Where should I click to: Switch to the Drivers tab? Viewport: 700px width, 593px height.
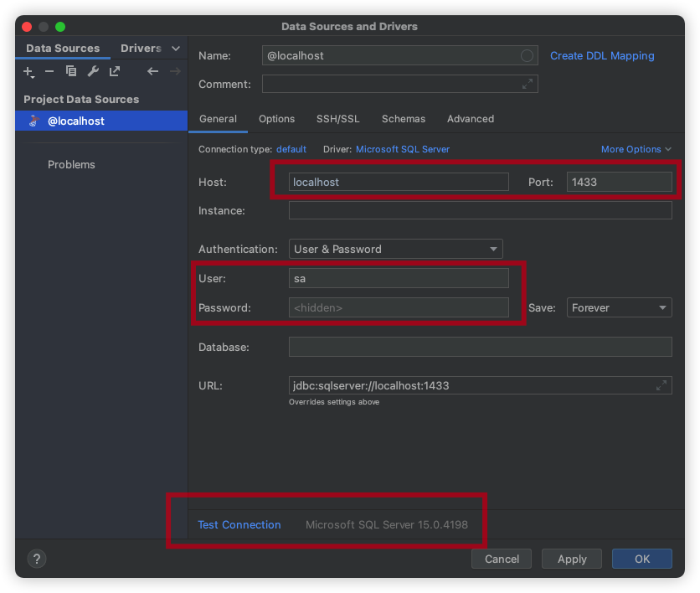pos(140,48)
